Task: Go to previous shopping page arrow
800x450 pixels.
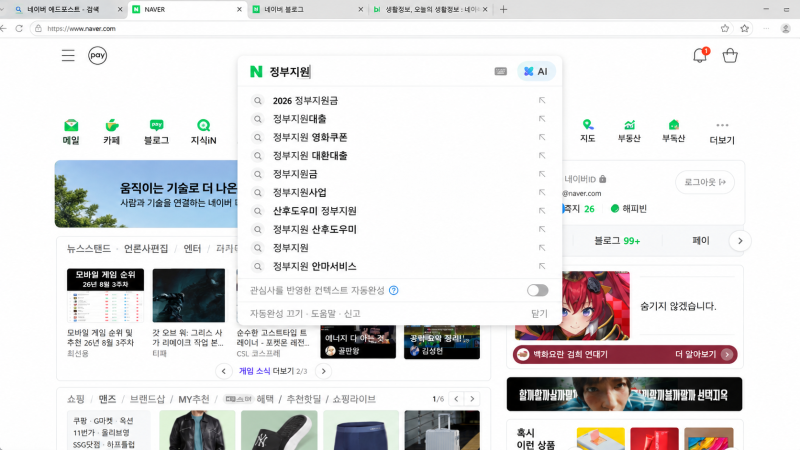Action: (x=456, y=398)
